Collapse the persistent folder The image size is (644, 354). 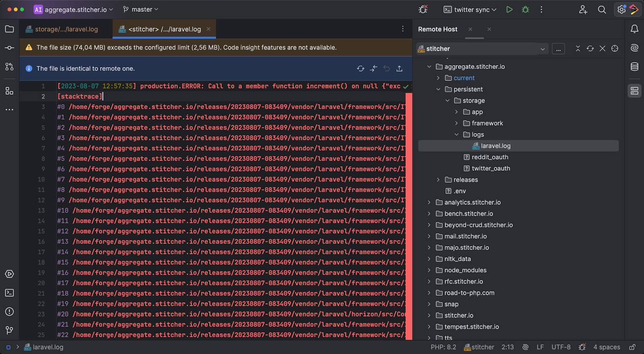click(438, 89)
